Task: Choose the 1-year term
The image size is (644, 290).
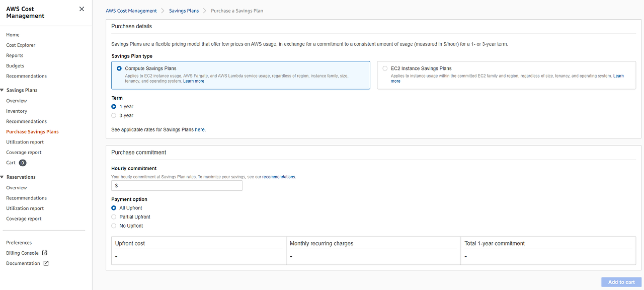Action: click(114, 107)
